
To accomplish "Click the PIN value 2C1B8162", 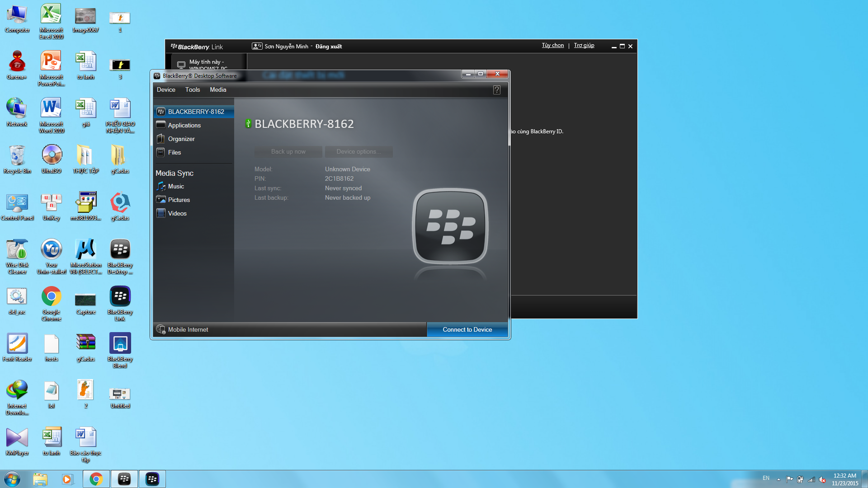I will point(339,178).
